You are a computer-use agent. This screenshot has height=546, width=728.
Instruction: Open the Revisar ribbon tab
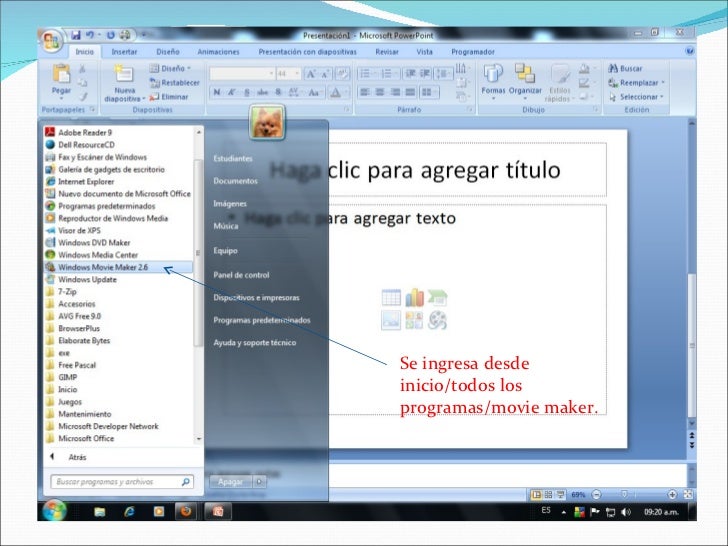(x=387, y=52)
